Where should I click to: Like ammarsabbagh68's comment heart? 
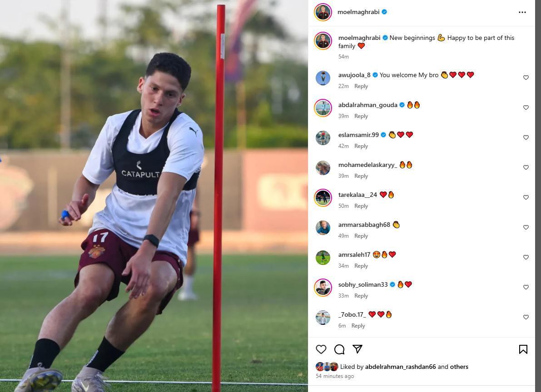tap(526, 227)
